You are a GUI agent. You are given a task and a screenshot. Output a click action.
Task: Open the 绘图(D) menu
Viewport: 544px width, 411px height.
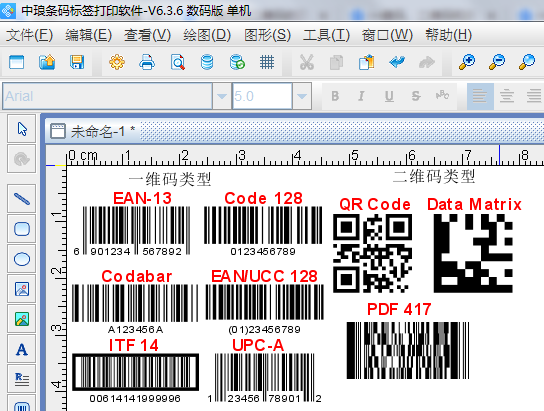207,35
